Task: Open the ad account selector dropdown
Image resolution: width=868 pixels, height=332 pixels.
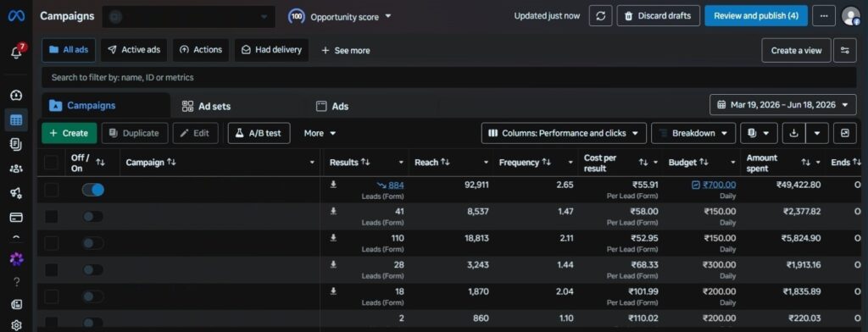Action: [188, 17]
